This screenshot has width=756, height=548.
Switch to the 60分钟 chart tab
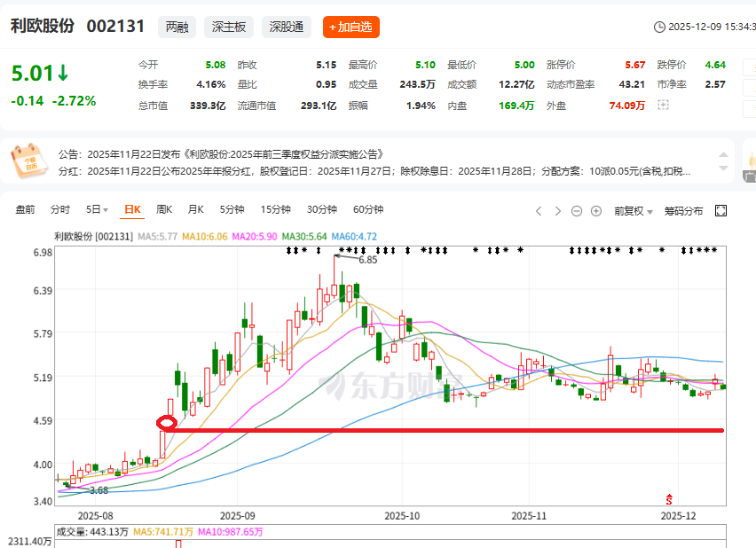[x=368, y=209]
